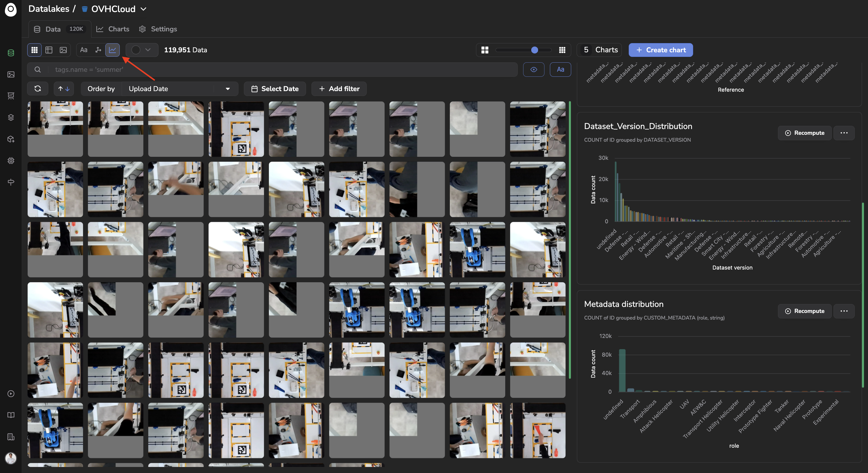
Task: Click the magnifier search icon
Action: [38, 69]
